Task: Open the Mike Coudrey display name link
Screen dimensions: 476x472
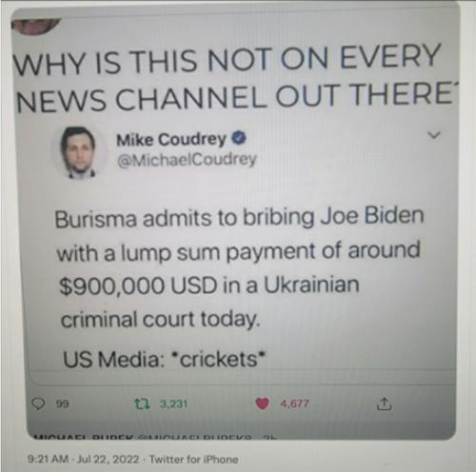Action: pyautogui.click(x=171, y=140)
